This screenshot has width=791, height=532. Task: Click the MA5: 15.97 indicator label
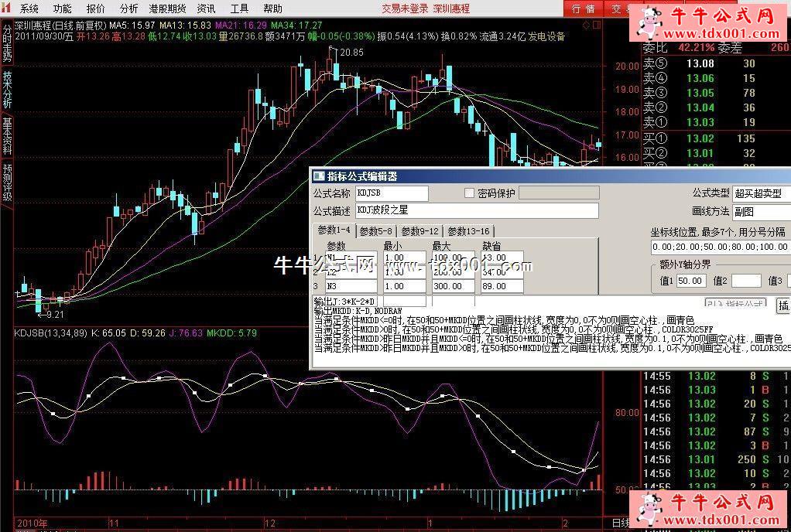[132, 26]
